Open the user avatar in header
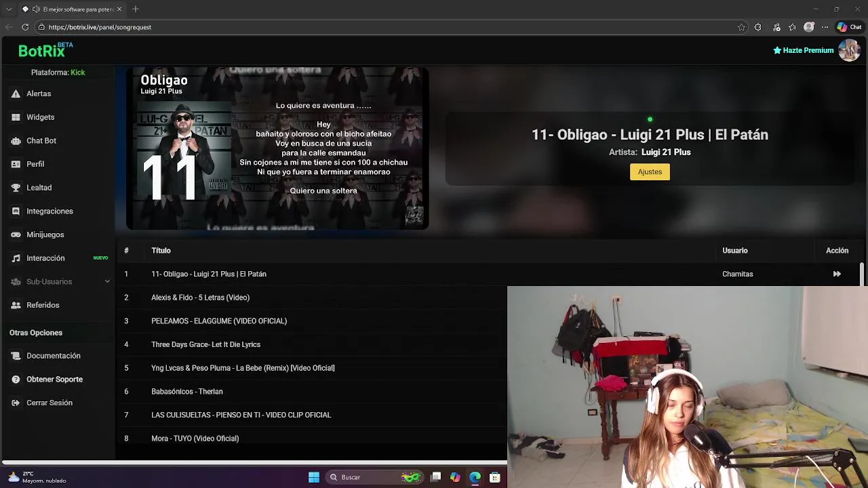 [x=849, y=50]
